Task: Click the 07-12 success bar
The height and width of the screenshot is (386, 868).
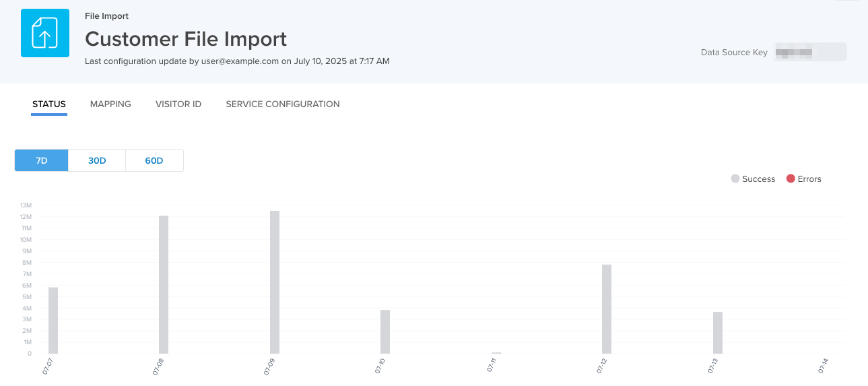Action: 607,309
